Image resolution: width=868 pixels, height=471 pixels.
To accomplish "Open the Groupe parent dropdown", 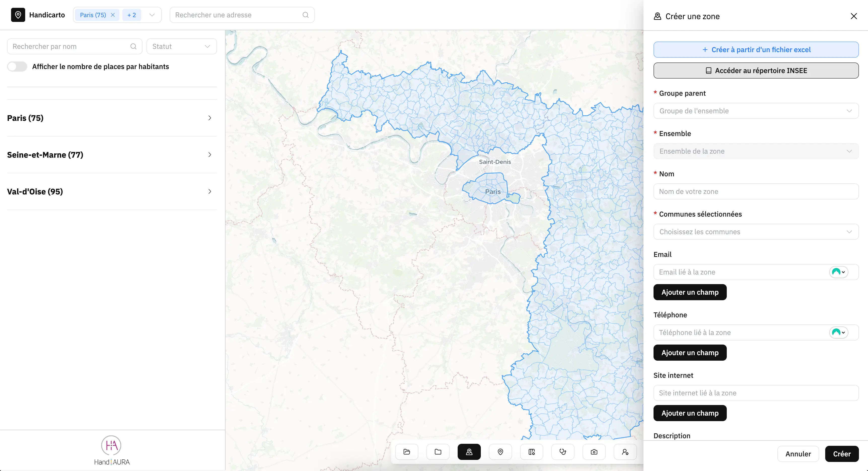I will click(x=755, y=111).
